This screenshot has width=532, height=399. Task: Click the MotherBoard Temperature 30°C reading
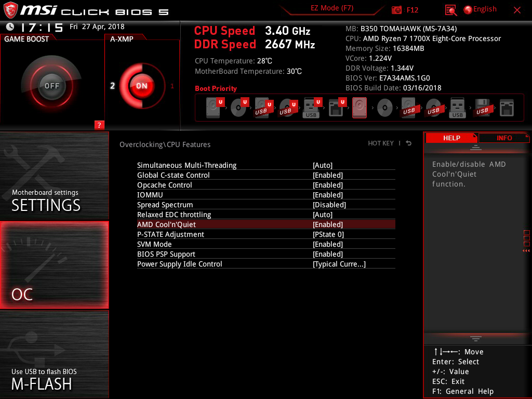[x=248, y=71]
